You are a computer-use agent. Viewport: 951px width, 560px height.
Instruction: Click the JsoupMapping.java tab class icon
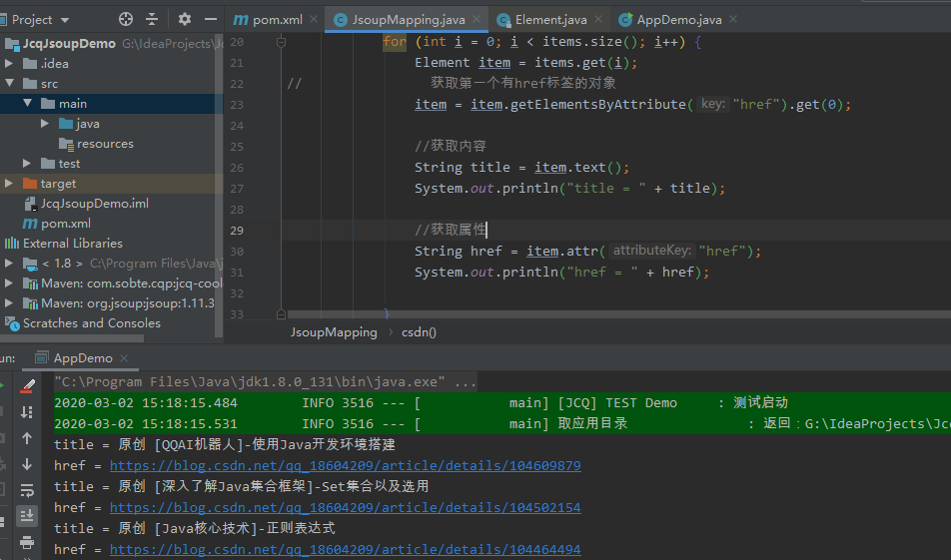341,20
